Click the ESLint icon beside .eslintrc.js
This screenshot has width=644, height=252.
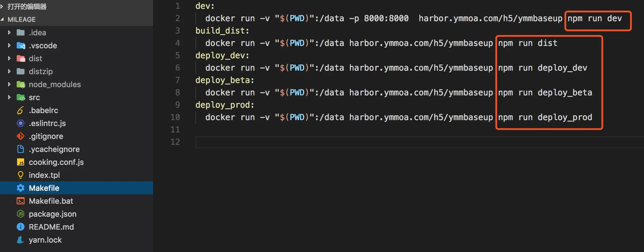tap(21, 123)
